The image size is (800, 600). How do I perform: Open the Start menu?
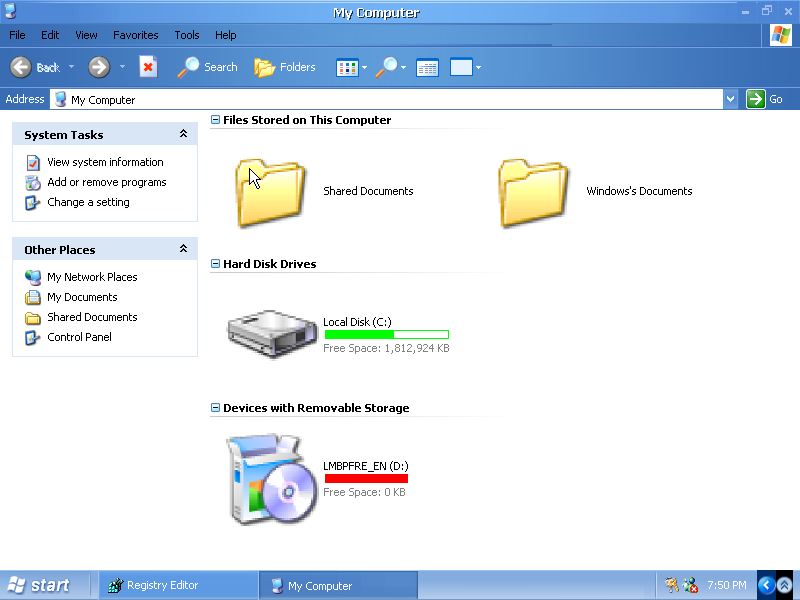(40, 585)
